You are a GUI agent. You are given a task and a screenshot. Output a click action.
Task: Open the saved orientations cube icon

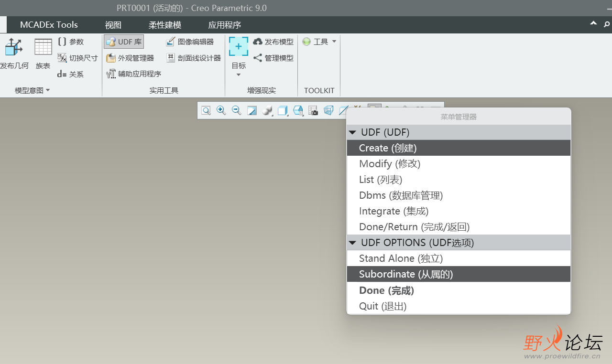tap(283, 111)
